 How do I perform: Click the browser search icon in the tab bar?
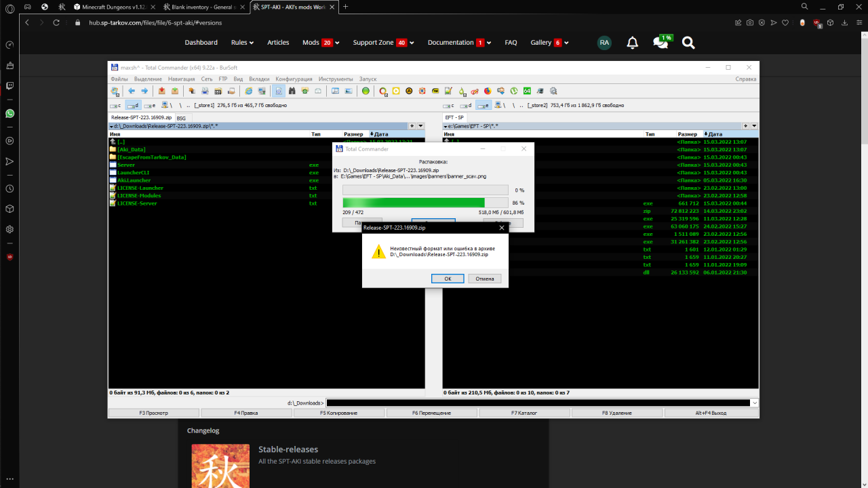[804, 6]
